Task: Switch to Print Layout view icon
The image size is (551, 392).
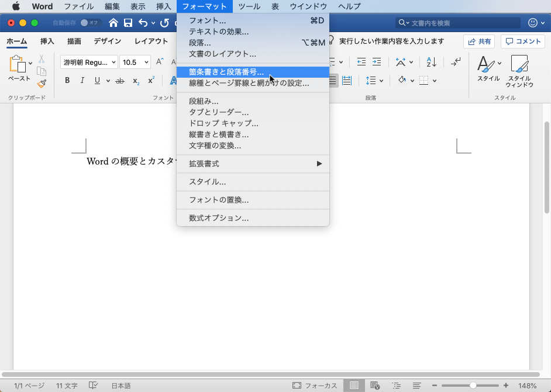Action: click(x=354, y=386)
